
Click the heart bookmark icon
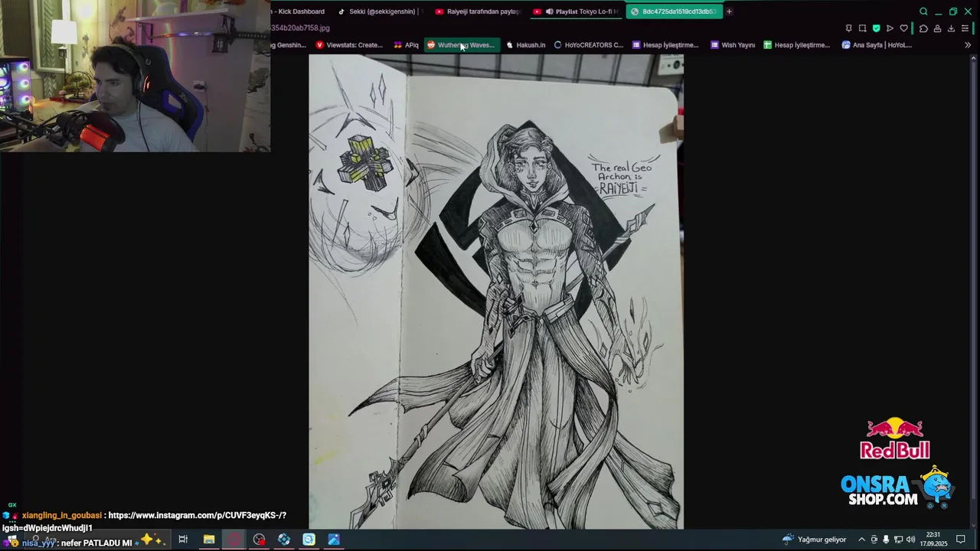coord(903,28)
